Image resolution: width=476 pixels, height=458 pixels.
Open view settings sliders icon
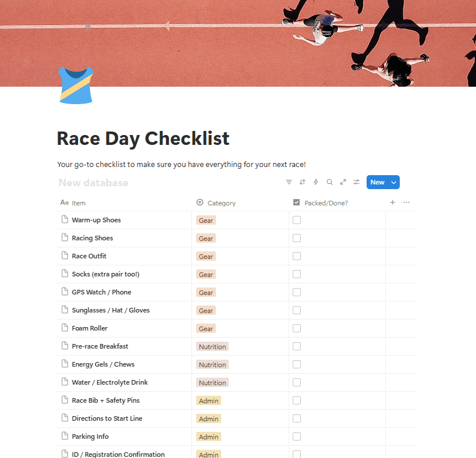[356, 182]
